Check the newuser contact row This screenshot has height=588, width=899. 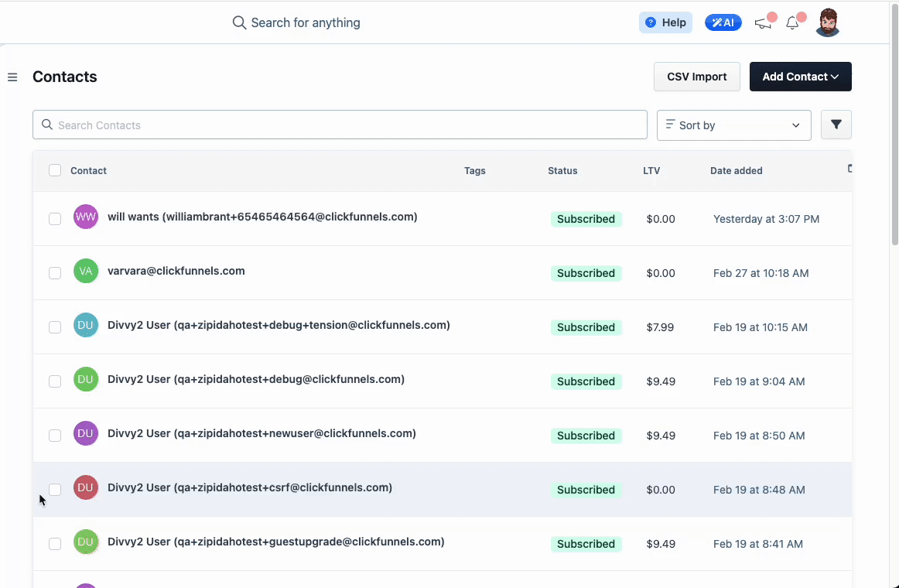54,436
